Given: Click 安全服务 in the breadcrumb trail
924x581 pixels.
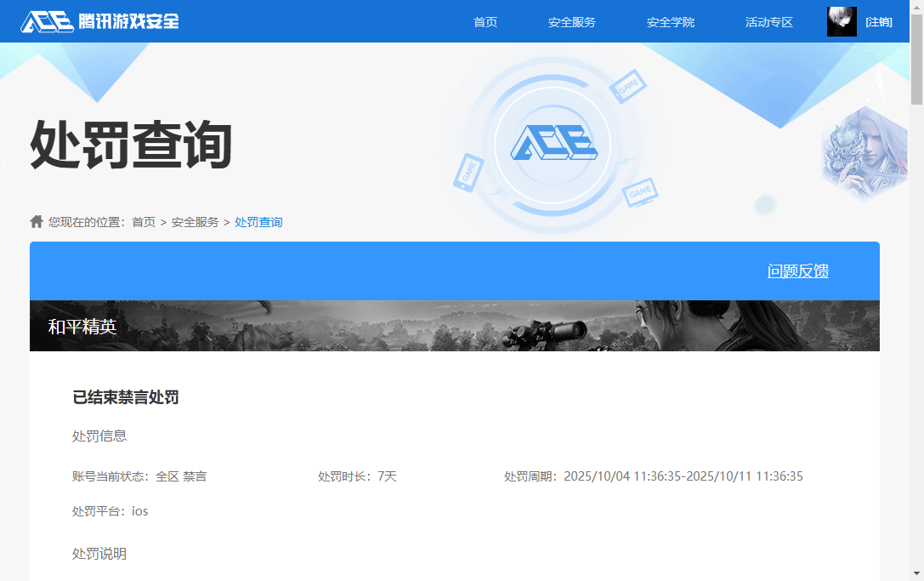Looking at the screenshot, I should 194,221.
